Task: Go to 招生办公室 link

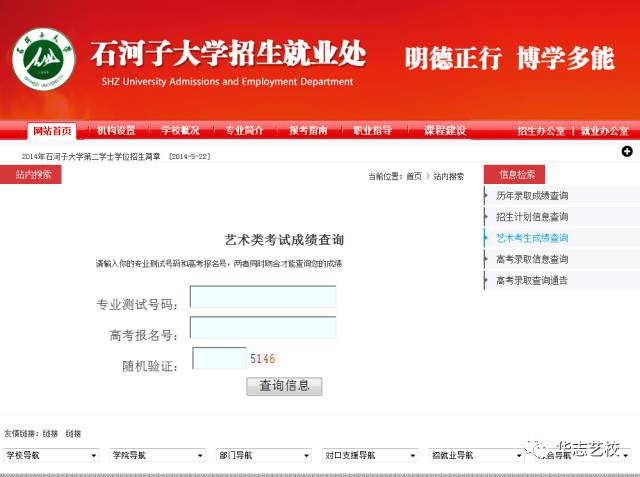Action: pos(541,131)
